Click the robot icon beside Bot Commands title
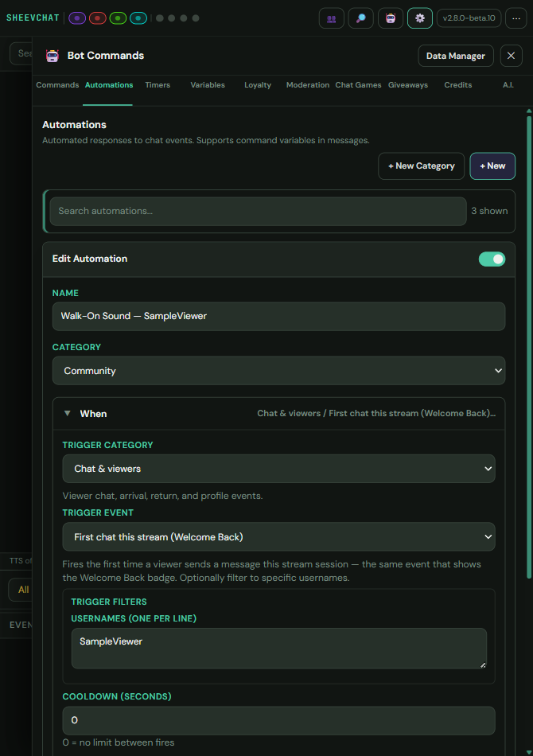Screen dimensions: 533x756 tap(52, 56)
